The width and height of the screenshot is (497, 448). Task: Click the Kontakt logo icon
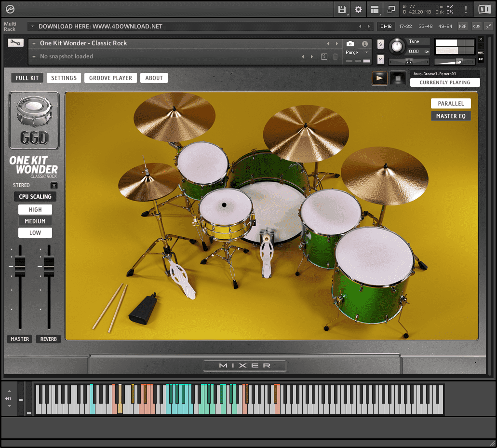point(10,9)
